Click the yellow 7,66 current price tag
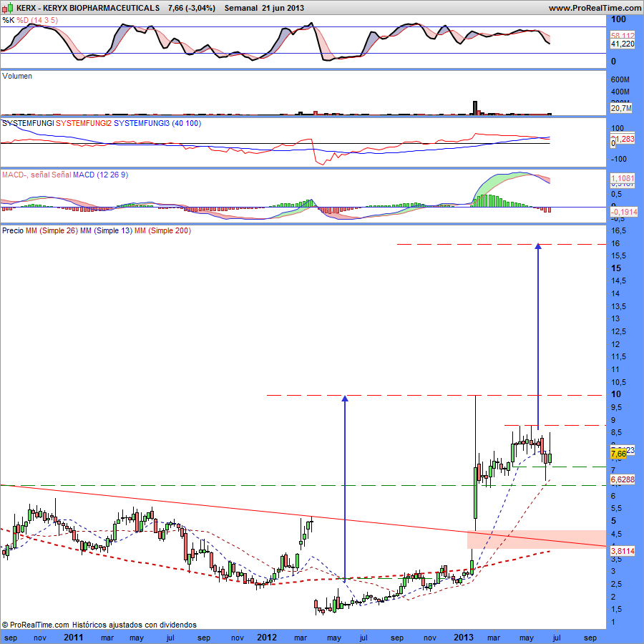 (x=618, y=454)
